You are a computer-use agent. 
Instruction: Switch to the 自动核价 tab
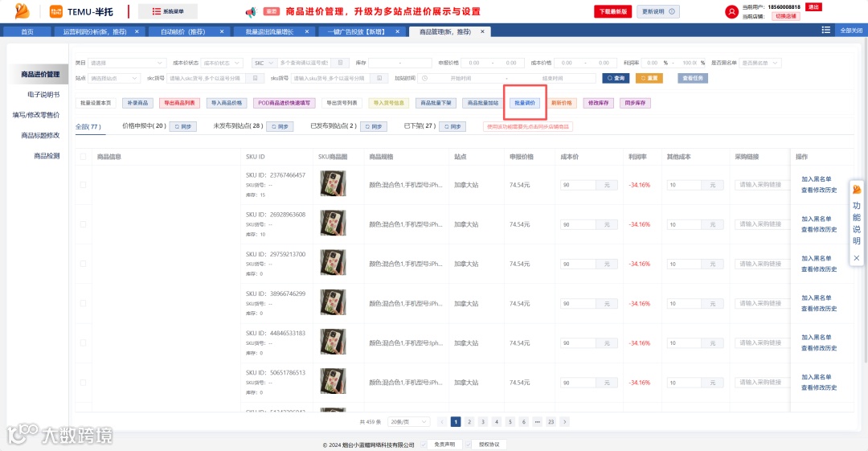pyautogui.click(x=182, y=31)
